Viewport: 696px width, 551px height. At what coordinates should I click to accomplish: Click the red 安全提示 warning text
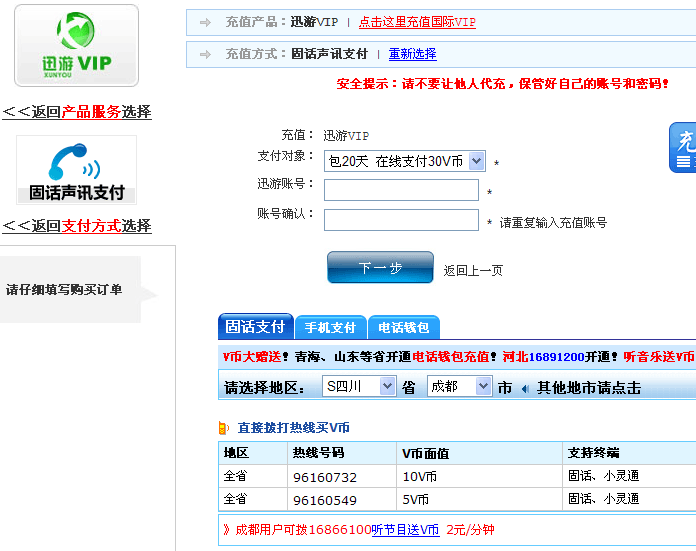click(x=502, y=83)
